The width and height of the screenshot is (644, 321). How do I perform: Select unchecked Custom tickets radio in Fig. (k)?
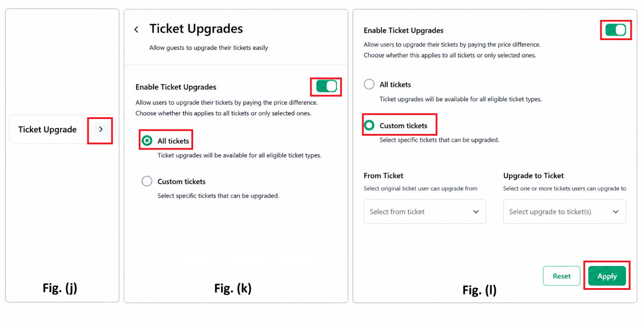point(147,181)
